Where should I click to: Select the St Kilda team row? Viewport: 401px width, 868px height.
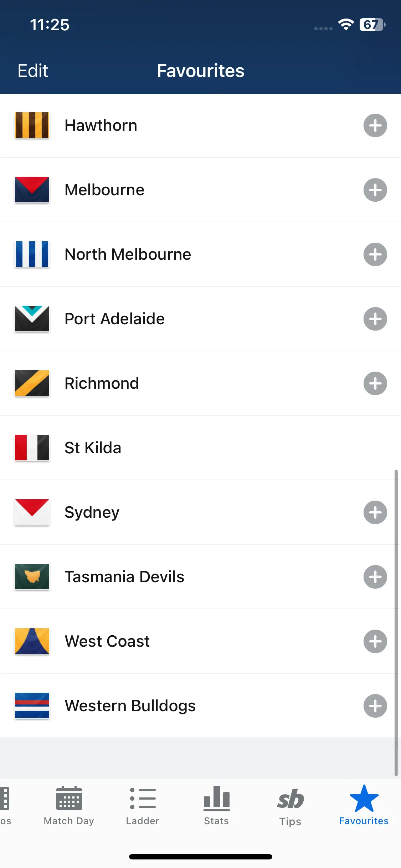coord(200,448)
